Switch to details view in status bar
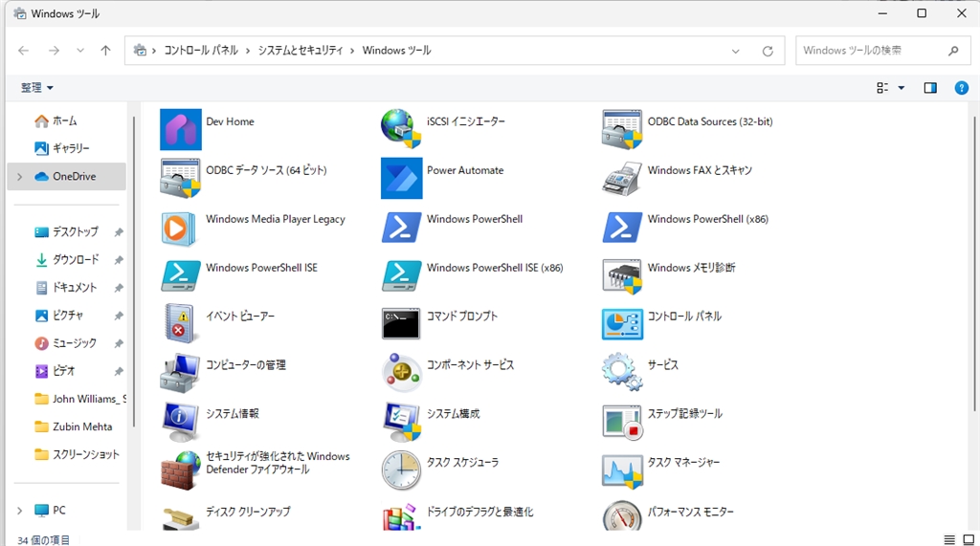980x546 pixels. [948, 539]
